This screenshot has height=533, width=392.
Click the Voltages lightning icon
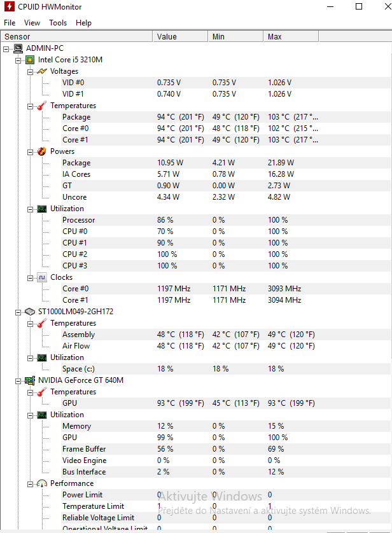42,71
